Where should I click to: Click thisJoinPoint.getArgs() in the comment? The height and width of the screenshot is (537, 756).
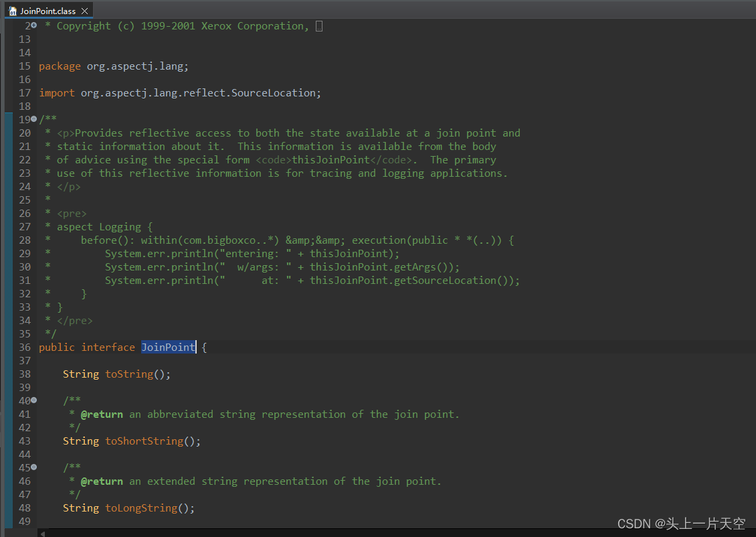(382, 266)
